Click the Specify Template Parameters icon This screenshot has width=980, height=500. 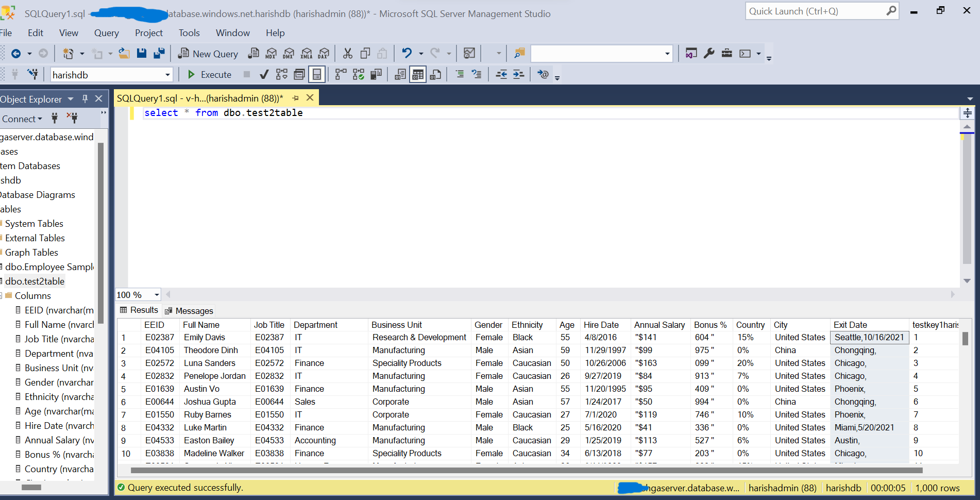click(543, 75)
